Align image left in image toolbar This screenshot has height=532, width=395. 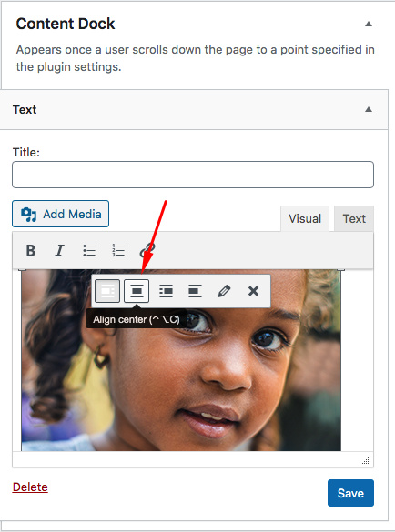[107, 291]
